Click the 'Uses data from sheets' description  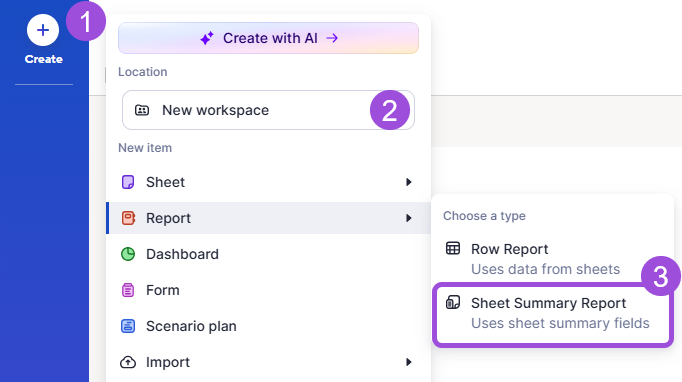(545, 269)
